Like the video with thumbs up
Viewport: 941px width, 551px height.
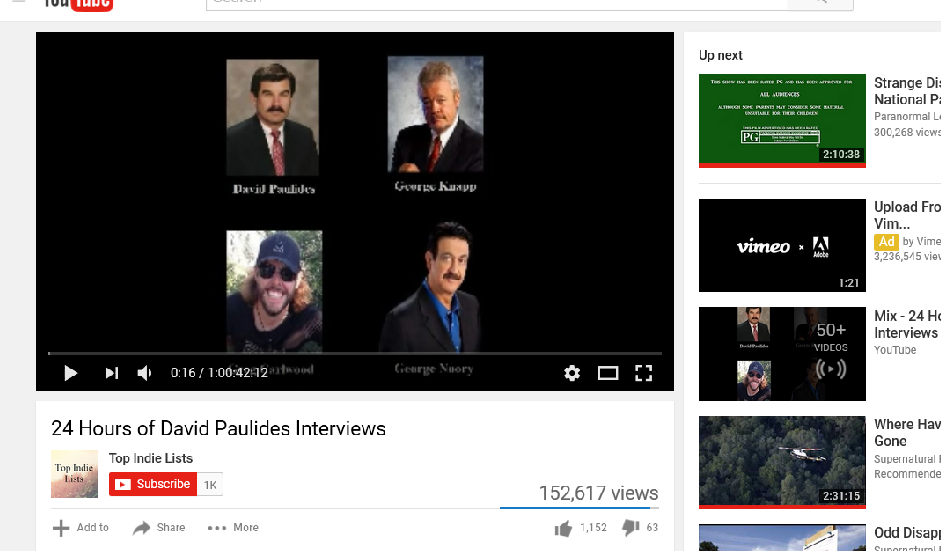coord(563,528)
